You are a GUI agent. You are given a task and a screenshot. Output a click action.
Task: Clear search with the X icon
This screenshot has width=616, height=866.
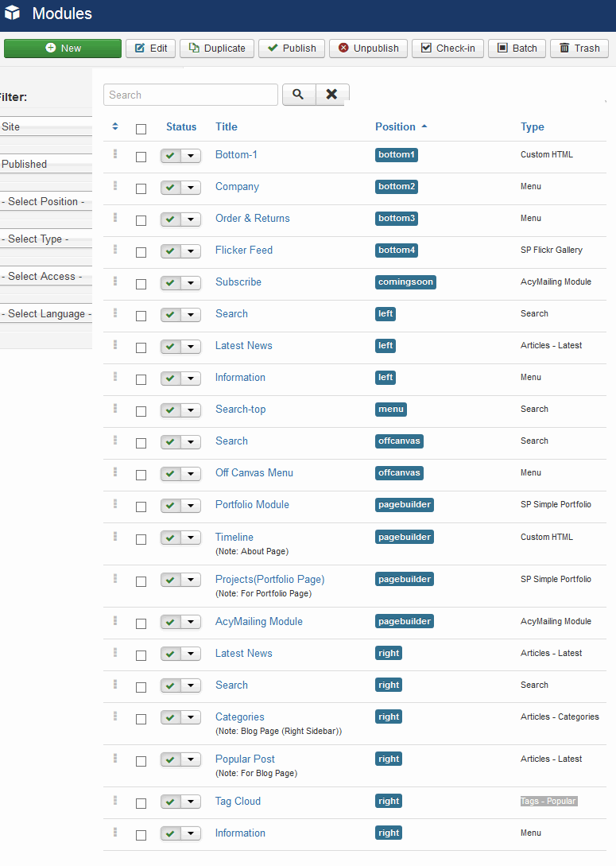click(x=331, y=95)
